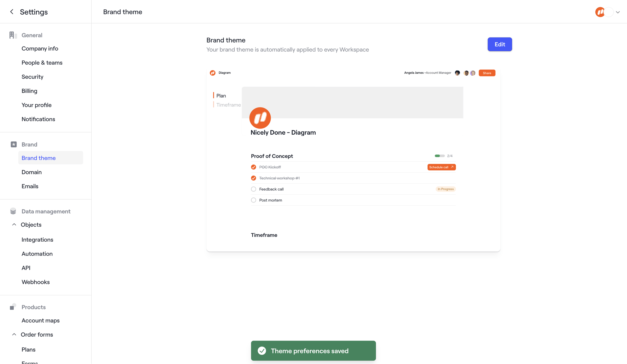Click the back arrow next to Settings
Image resolution: width=627 pixels, height=364 pixels.
pyautogui.click(x=12, y=12)
